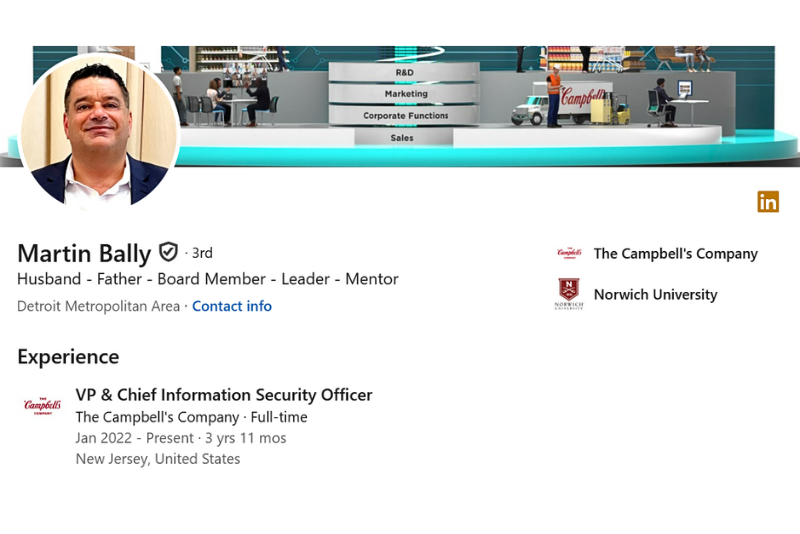Click the Sales label in the banner
Viewport: 800px width, 534px height.
pos(402,138)
